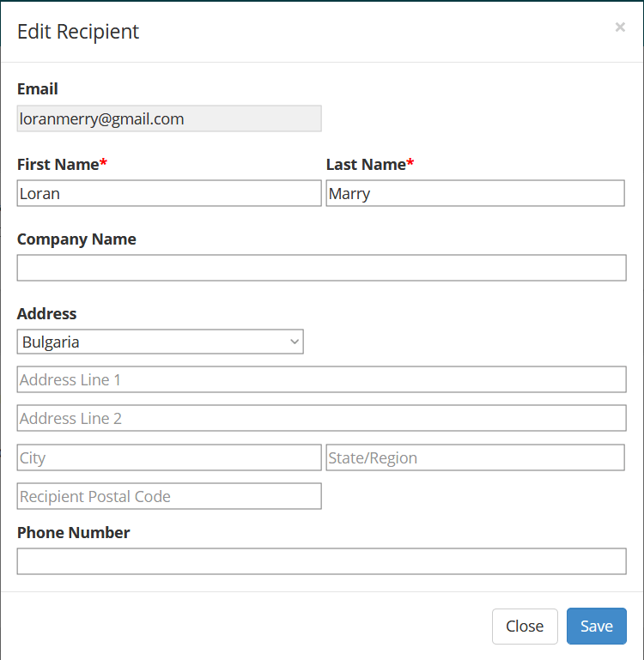Place cursor in the City field
Viewport: 644px width, 660px height.
pyautogui.click(x=169, y=457)
